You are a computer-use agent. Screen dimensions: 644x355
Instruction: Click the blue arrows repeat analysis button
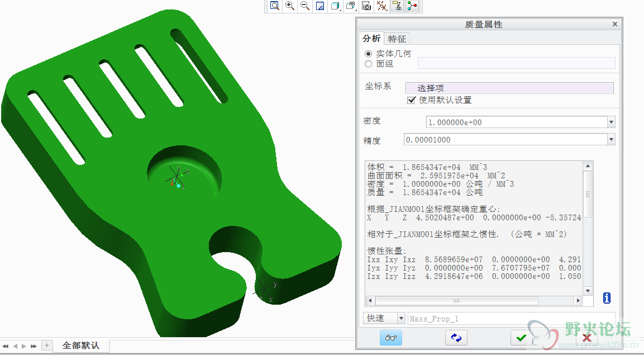click(x=456, y=338)
